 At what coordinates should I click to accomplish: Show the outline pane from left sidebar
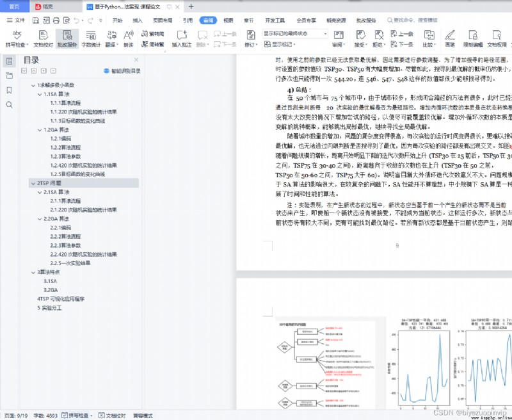[x=9, y=61]
